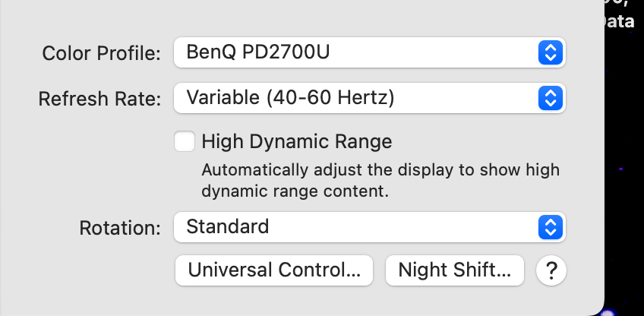644x316 pixels.
Task: Click the Refresh Rate blue chevron arrows
Action: coord(551,97)
